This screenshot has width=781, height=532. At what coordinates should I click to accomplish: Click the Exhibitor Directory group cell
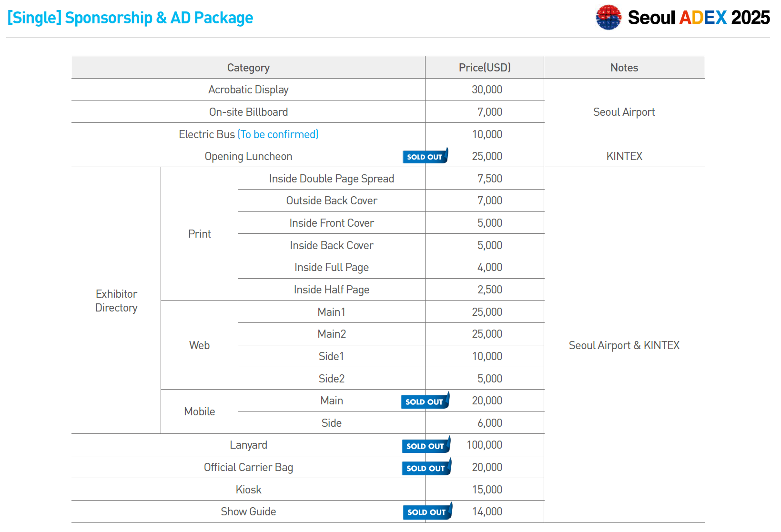[116, 301]
